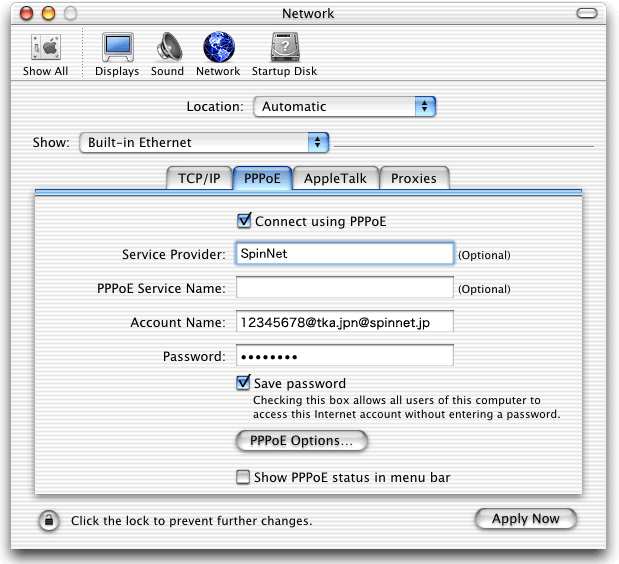The image size is (619, 564).
Task: Open the Show All preferences icon
Action: 45,54
